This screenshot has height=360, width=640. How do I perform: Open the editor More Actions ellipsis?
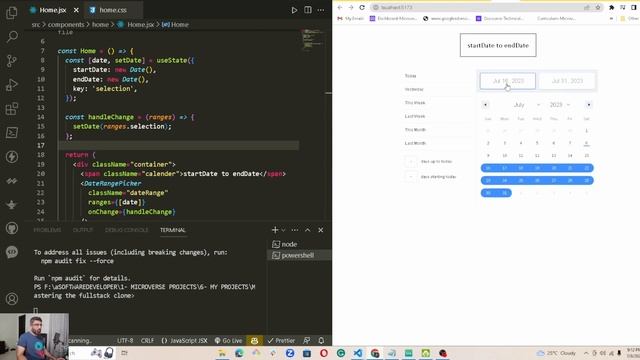coord(321,10)
